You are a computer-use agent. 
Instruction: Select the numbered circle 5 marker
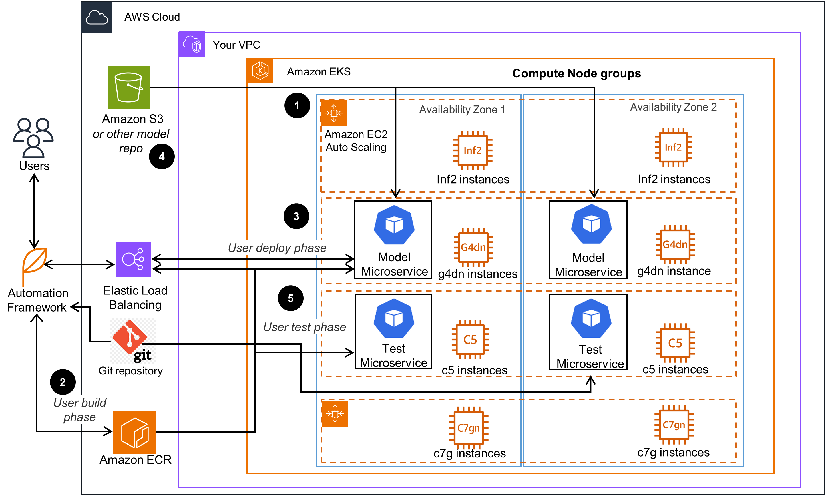[x=291, y=298]
